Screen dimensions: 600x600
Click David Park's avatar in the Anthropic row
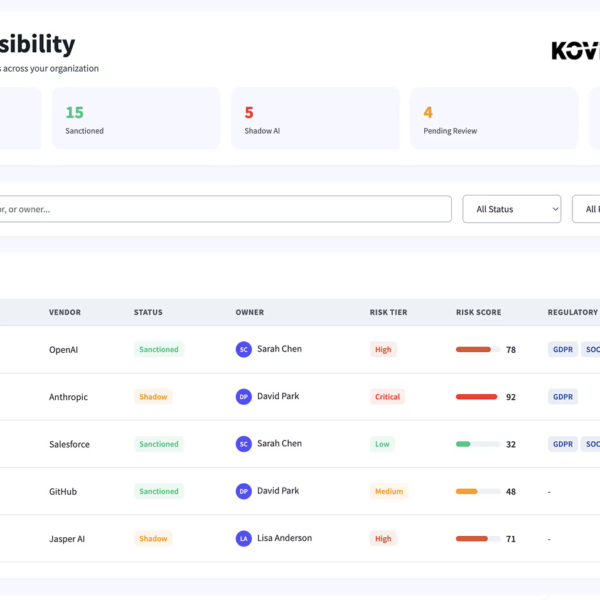[243, 397]
